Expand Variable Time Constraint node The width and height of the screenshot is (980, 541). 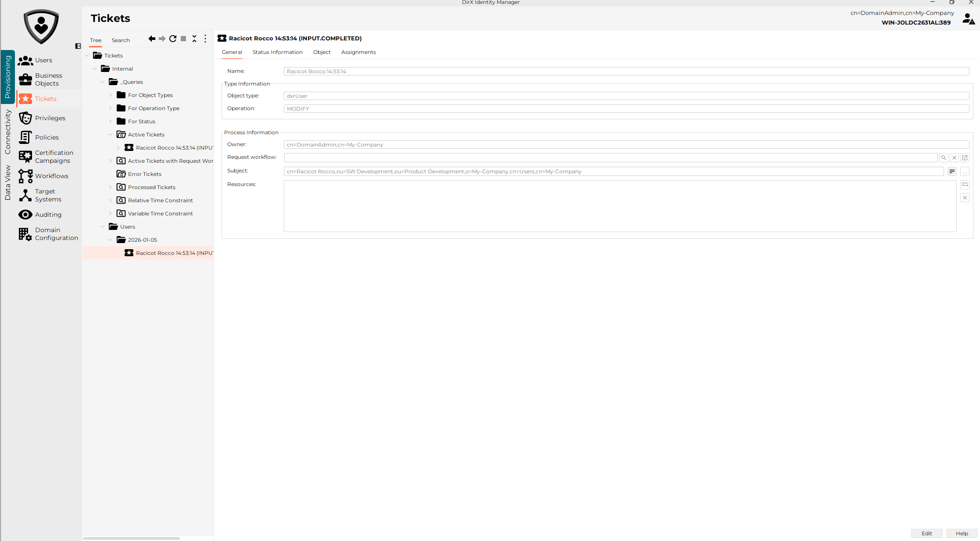click(111, 214)
